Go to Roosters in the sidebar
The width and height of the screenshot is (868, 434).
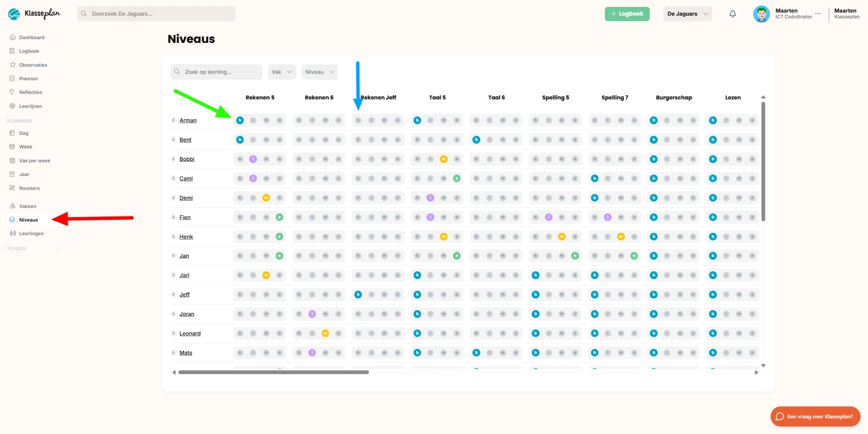29,188
